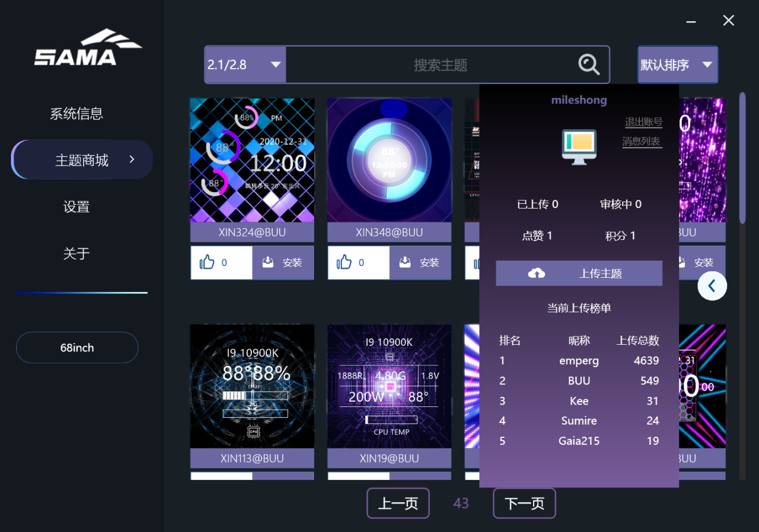The height and width of the screenshot is (532, 759).
Task: Click the SAMA logo
Action: click(88, 47)
